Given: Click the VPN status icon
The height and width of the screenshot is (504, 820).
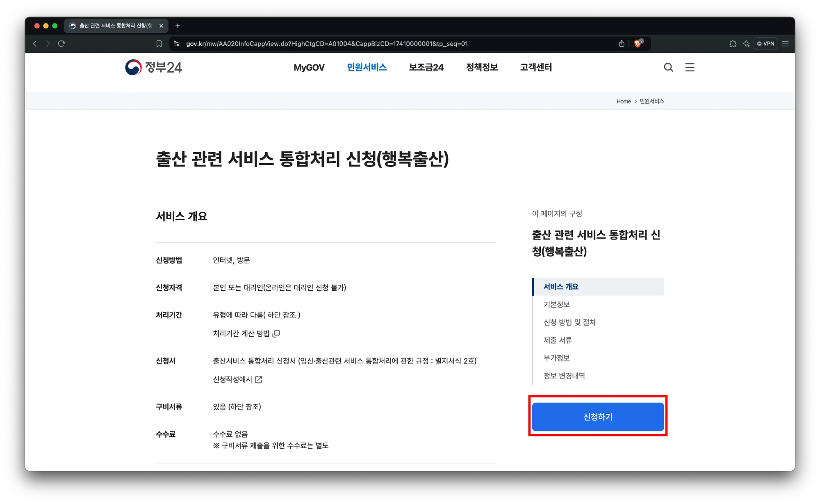Looking at the screenshot, I should point(765,43).
